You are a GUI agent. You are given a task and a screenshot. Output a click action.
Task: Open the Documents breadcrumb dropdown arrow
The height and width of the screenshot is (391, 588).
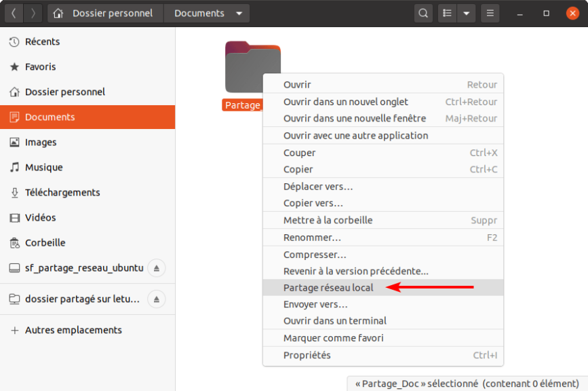(x=237, y=12)
